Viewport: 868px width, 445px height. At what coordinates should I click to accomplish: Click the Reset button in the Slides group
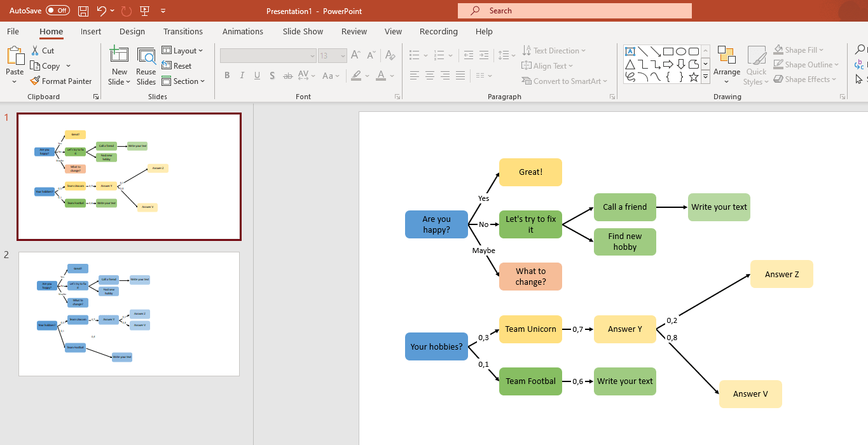point(177,65)
